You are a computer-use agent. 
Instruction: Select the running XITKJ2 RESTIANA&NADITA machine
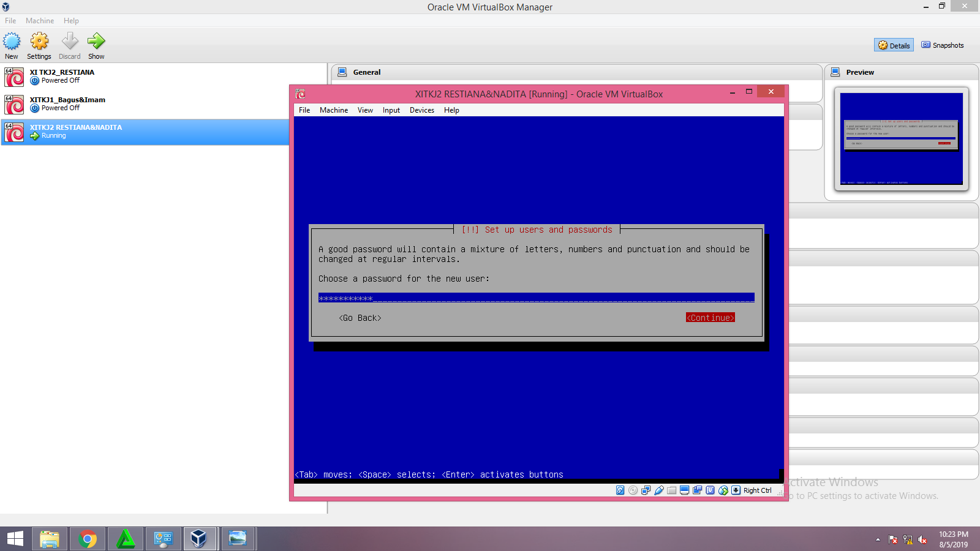pyautogui.click(x=145, y=132)
